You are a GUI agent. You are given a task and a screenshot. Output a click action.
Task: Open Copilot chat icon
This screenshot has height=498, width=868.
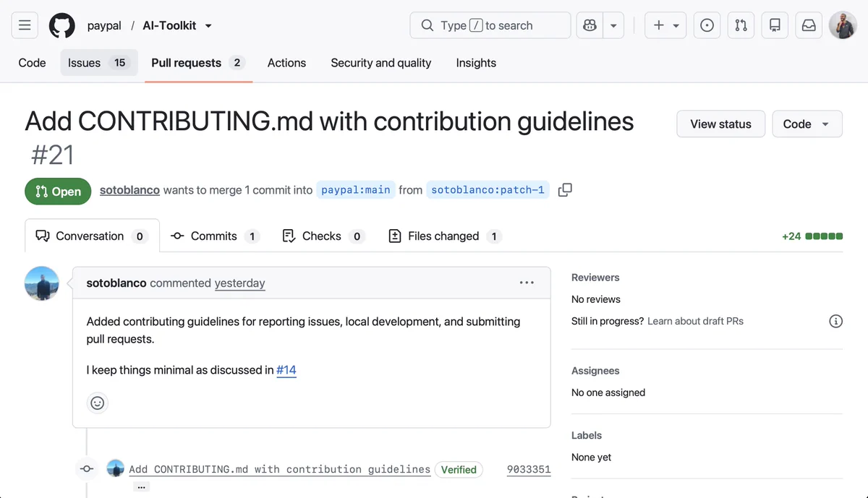point(590,25)
